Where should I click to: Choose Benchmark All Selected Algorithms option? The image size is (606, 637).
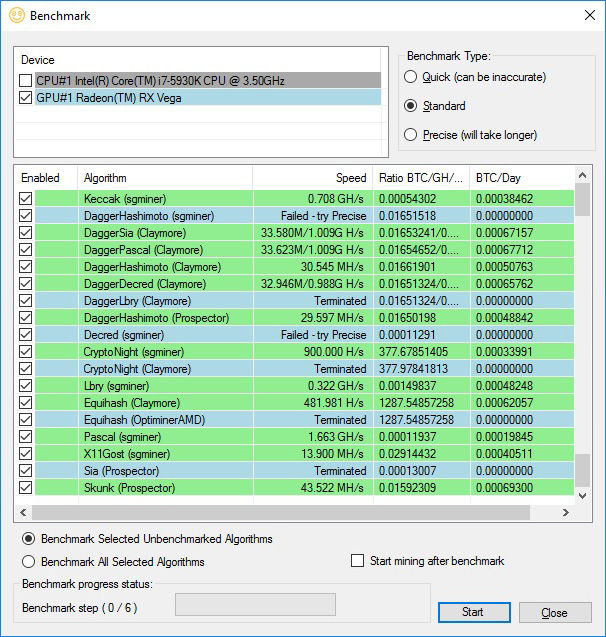28,562
